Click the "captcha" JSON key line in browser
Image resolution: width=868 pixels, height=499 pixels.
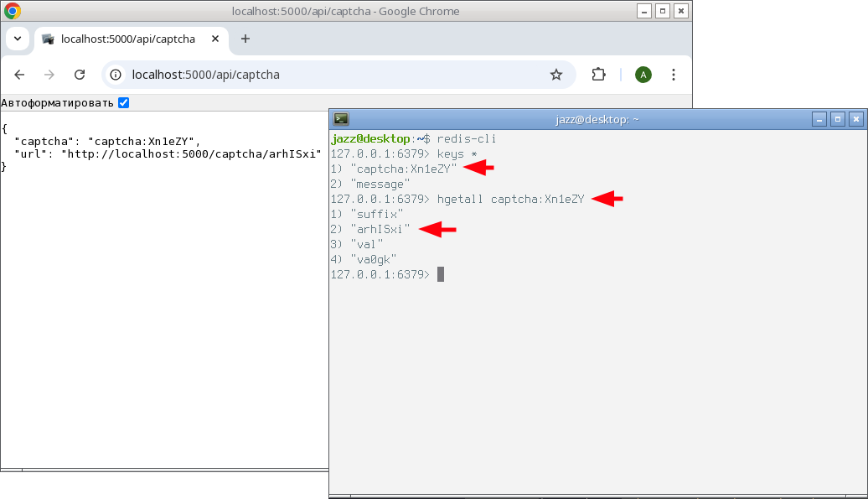click(107, 141)
